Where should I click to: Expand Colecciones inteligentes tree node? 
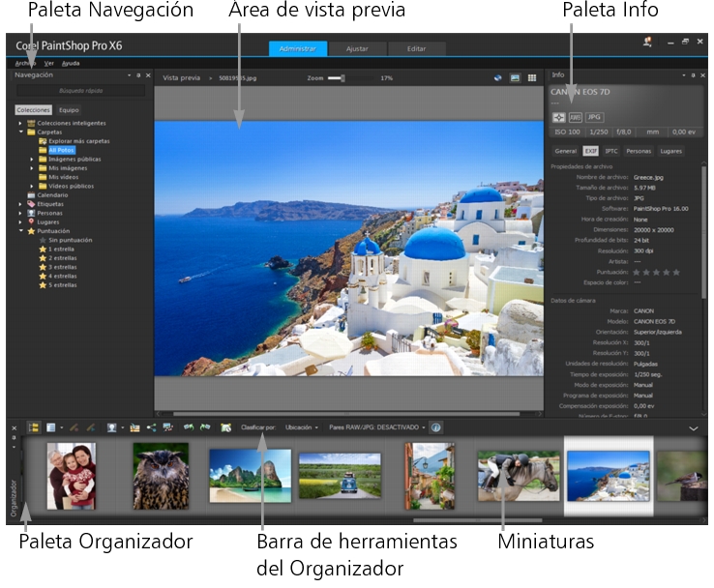point(20,123)
